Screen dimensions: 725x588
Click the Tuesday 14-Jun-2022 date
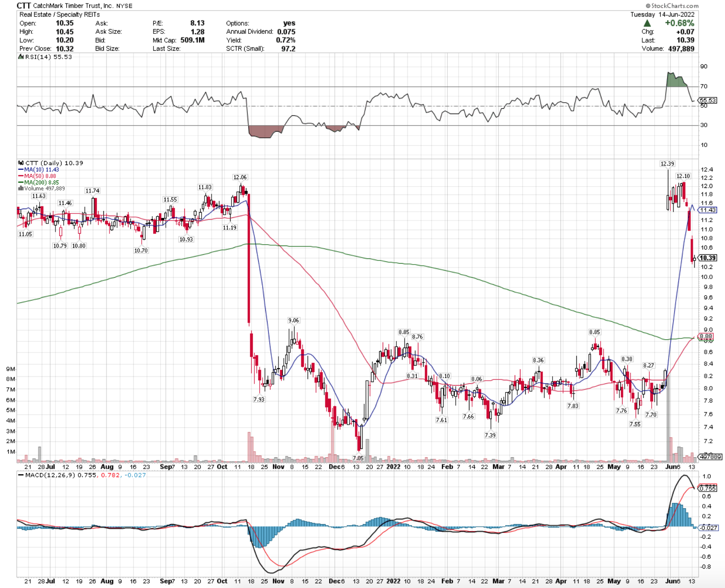tap(663, 15)
